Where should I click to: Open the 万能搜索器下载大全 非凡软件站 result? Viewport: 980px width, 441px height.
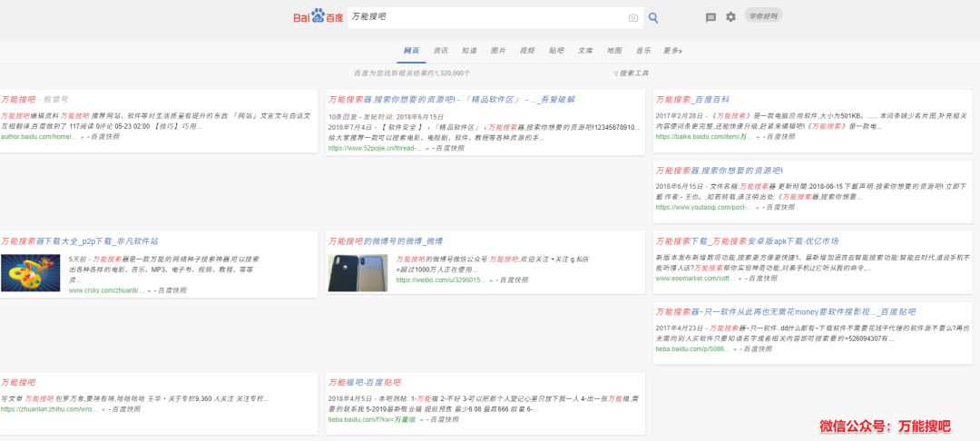click(79, 241)
